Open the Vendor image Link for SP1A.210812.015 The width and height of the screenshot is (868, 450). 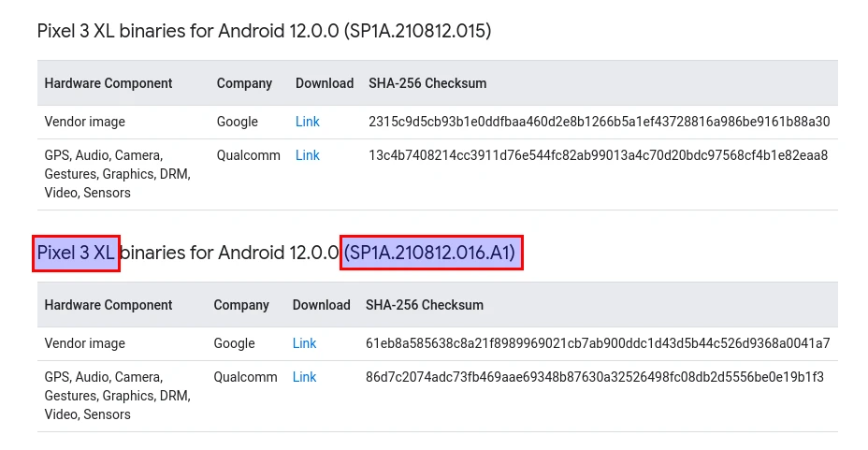(x=307, y=122)
